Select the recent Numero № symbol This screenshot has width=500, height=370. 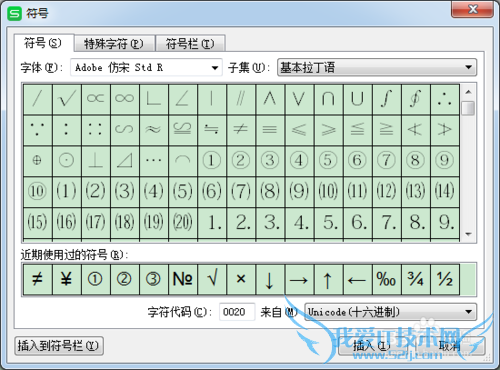pyautogui.click(x=183, y=279)
